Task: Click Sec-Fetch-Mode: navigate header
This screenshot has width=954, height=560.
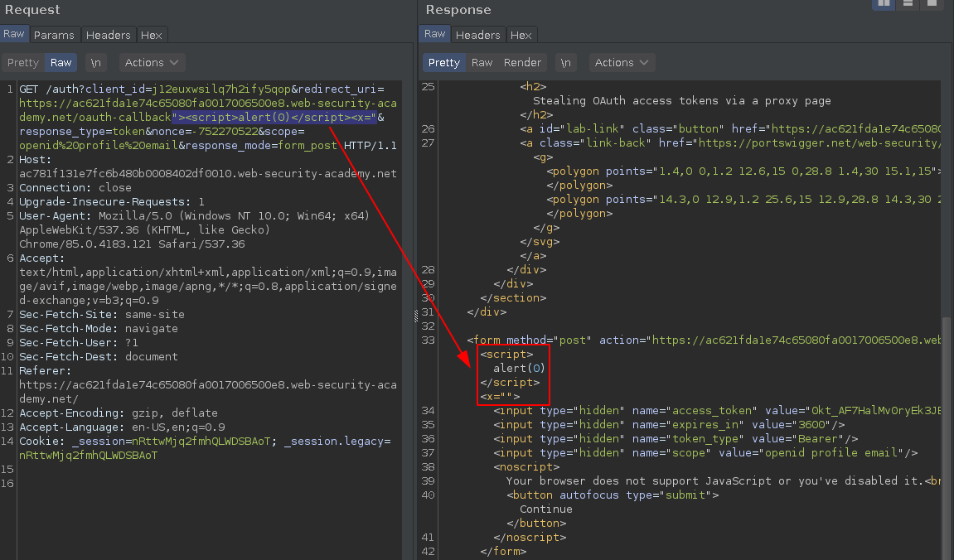Action: [x=99, y=328]
